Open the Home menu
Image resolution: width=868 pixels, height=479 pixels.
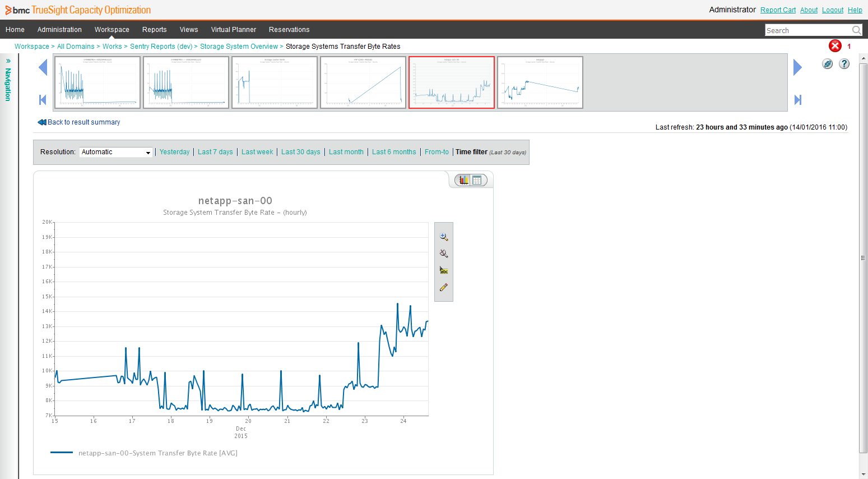15,30
